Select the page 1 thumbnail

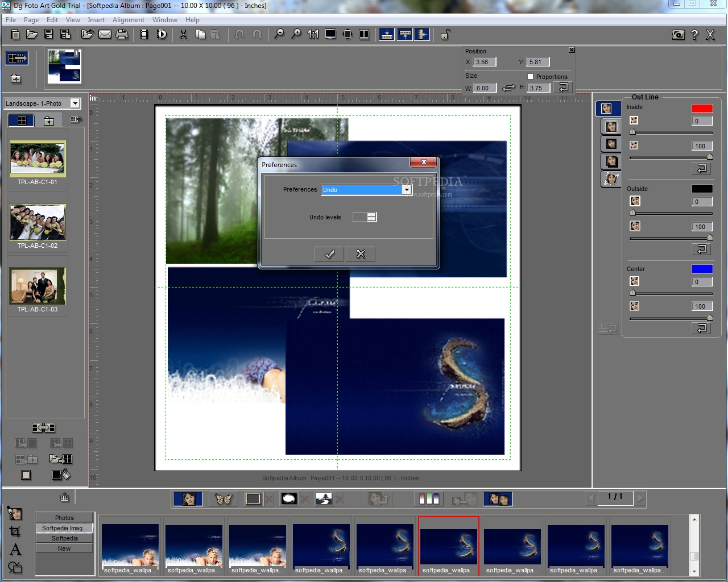click(64, 66)
